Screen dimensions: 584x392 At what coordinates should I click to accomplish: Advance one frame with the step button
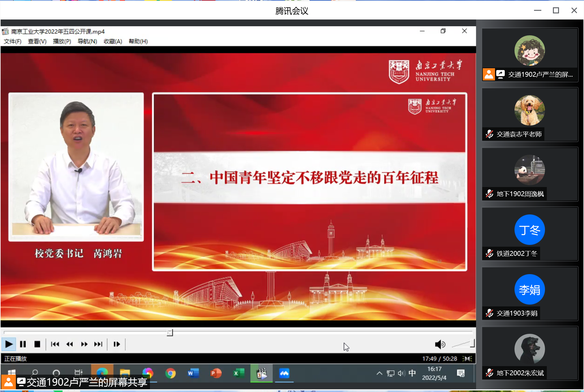(116, 344)
